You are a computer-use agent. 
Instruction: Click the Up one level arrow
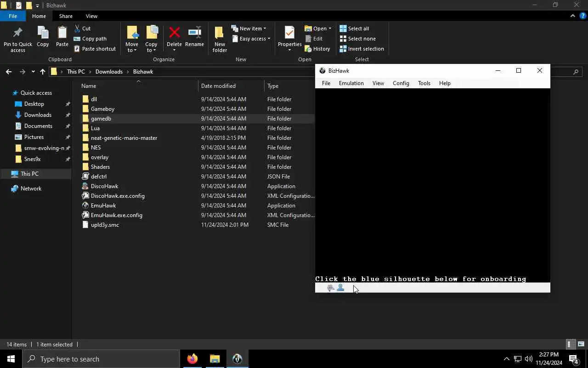(x=43, y=72)
